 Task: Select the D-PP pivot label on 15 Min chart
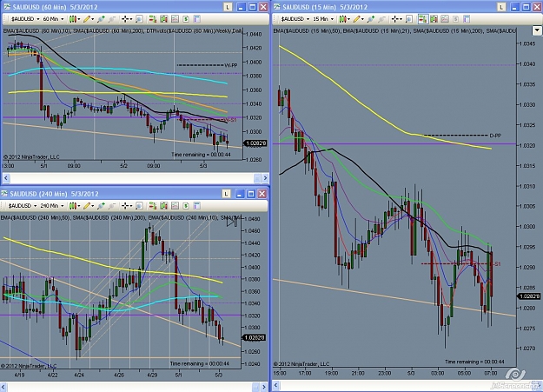tap(495, 136)
